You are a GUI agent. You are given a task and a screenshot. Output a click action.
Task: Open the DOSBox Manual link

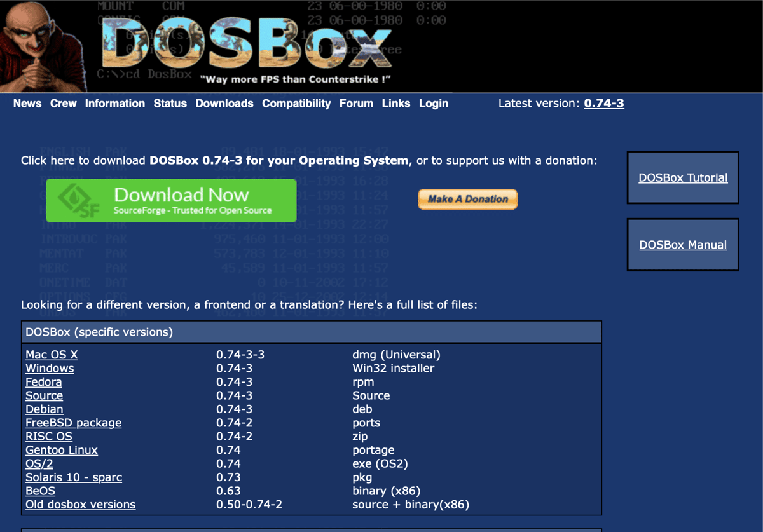point(683,245)
